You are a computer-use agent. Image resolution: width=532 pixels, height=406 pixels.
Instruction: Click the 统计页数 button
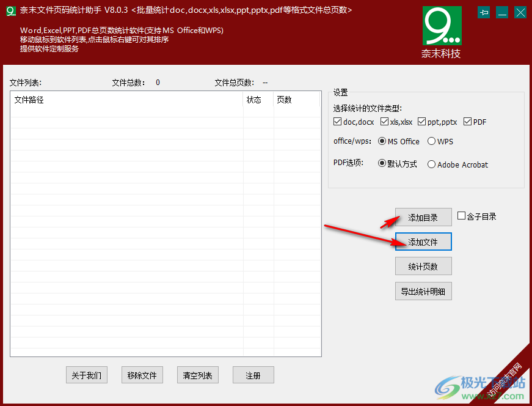(423, 266)
